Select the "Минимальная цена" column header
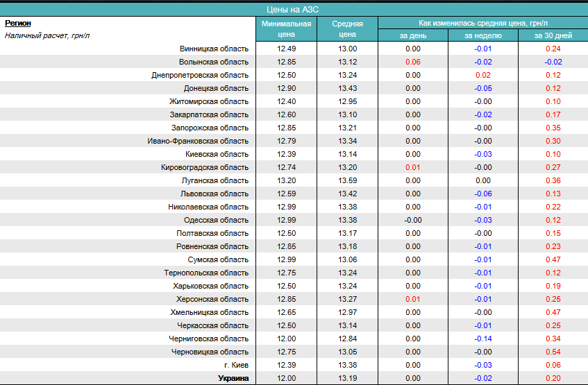588x385 pixels. (x=286, y=28)
